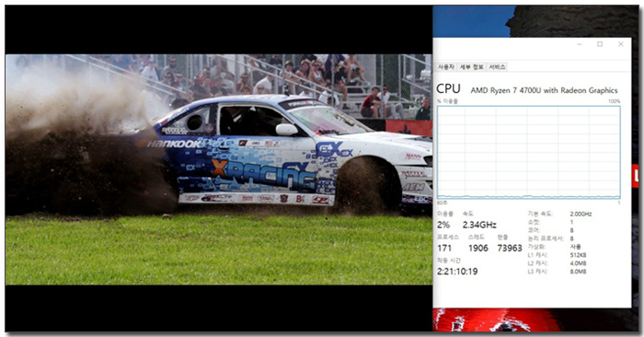Click the 171 process count

[444, 249]
